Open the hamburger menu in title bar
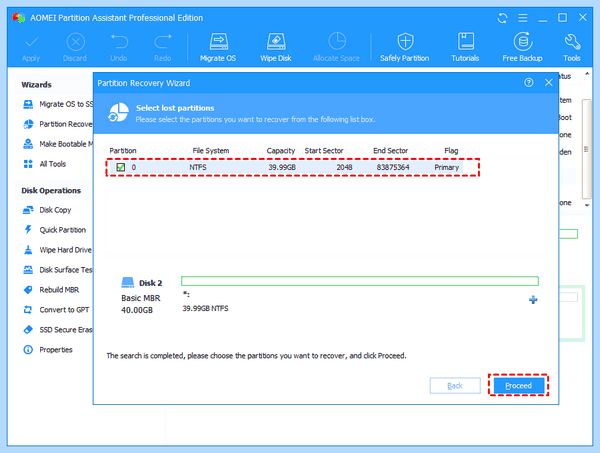Image resolution: width=600 pixels, height=453 pixels. tap(523, 18)
